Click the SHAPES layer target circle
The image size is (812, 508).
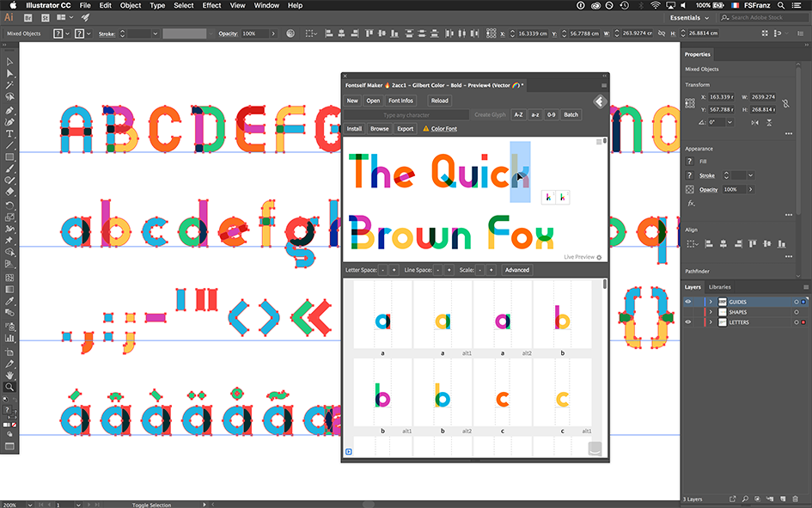(x=797, y=312)
